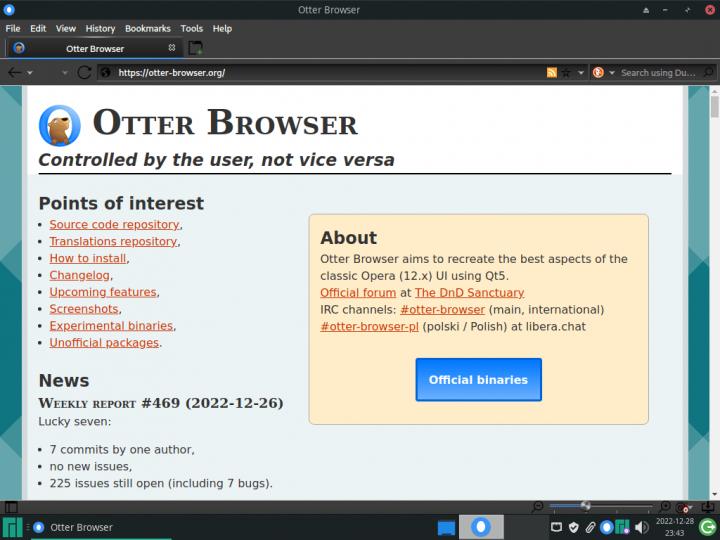Viewport: 720px width, 540px height.
Task: Click the back navigation arrow
Action: [x=14, y=72]
